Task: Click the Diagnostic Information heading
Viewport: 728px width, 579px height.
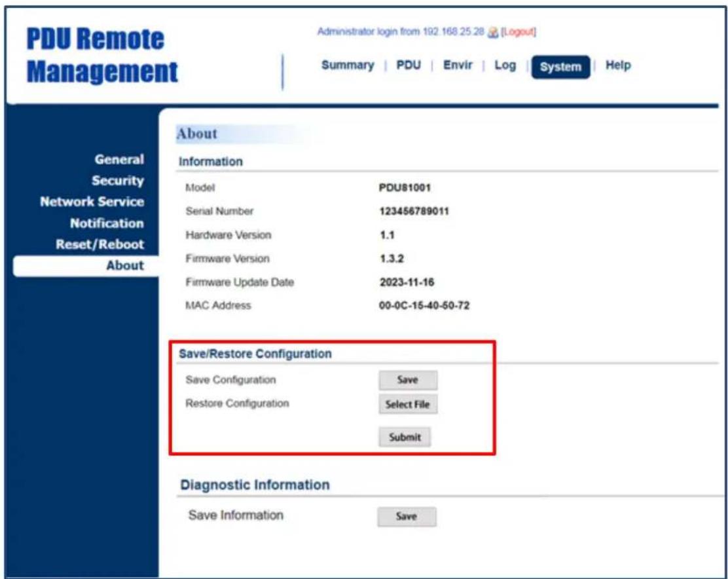Action: (x=255, y=485)
